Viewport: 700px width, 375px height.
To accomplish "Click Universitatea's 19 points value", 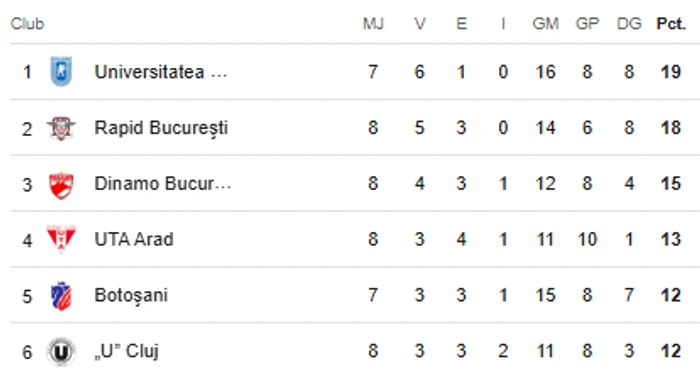I will click(671, 72).
